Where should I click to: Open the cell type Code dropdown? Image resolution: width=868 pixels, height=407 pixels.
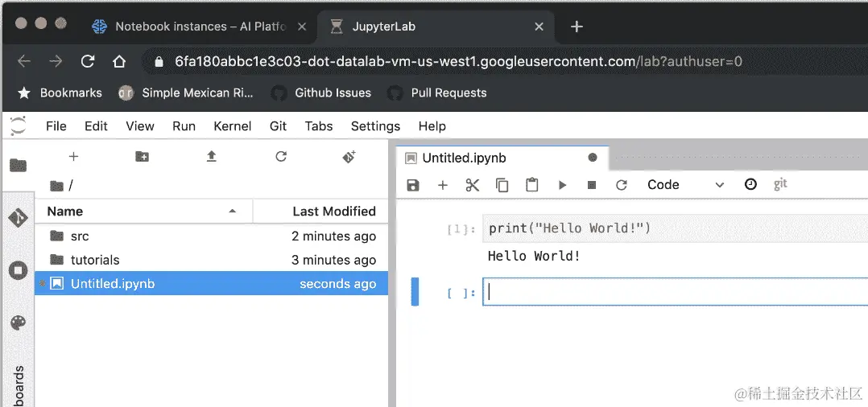686,185
